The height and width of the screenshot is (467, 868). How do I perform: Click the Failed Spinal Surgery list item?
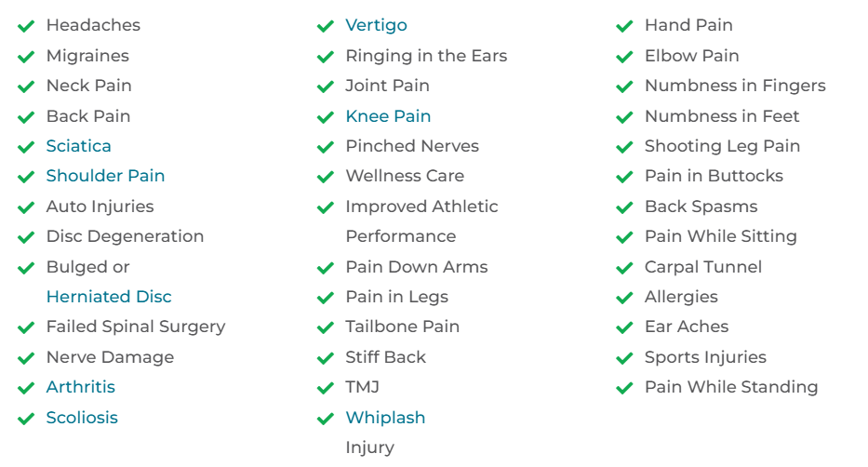(x=136, y=327)
